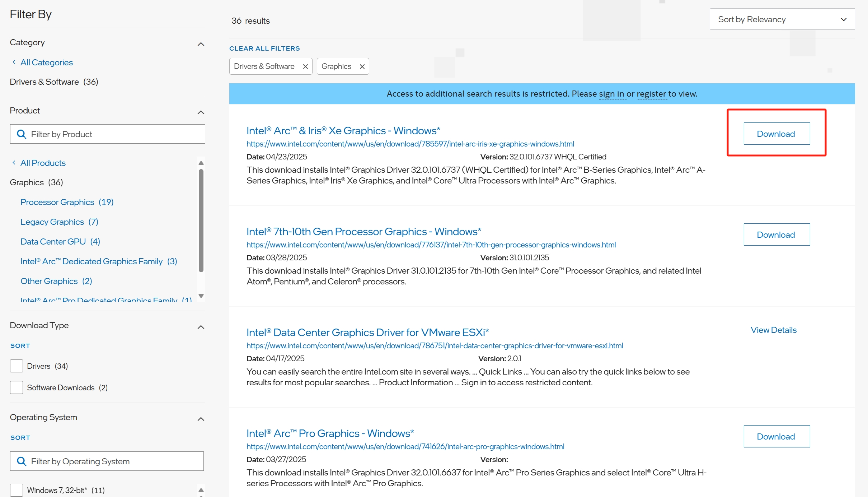868x497 pixels.
Task: Filter by Data Center GPU (4)
Action: (60, 242)
